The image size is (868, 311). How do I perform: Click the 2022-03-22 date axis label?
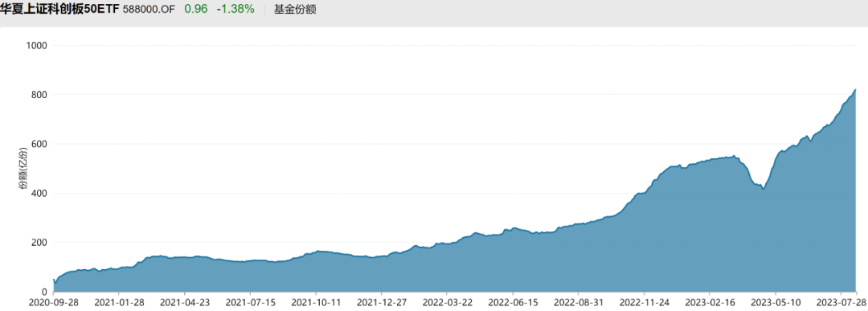click(x=447, y=304)
